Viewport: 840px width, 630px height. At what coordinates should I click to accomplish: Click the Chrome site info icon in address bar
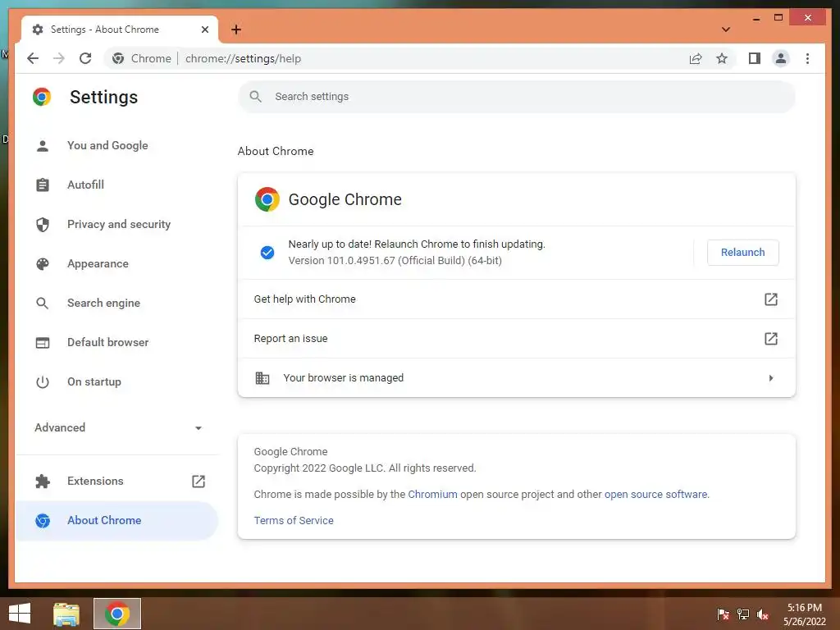[118, 58]
